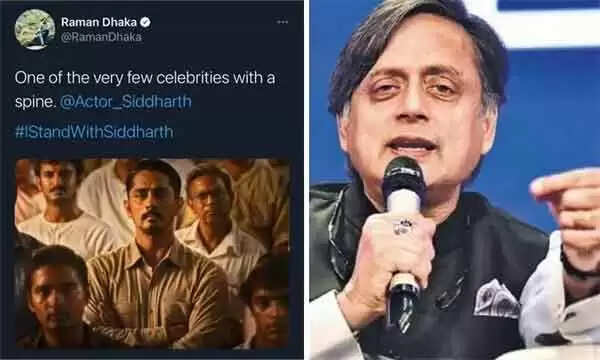The image size is (600, 360).
Task: Click the ring on the speaker's finger
Action: (x=403, y=226)
